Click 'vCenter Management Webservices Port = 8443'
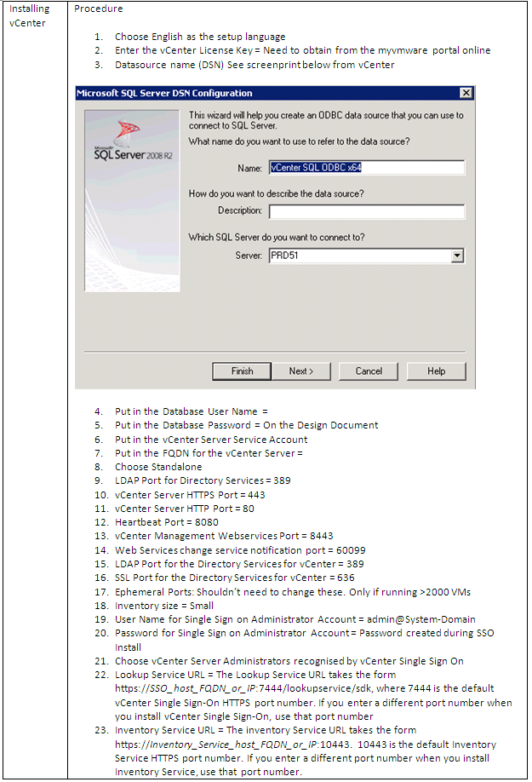The image size is (532, 782). (224, 536)
